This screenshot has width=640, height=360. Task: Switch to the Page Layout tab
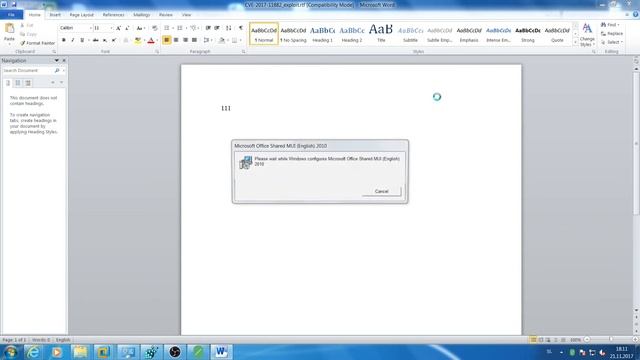tap(82, 15)
